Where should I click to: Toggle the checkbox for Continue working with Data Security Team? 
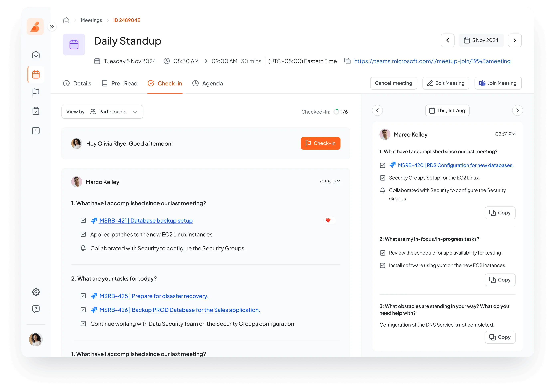(x=83, y=324)
